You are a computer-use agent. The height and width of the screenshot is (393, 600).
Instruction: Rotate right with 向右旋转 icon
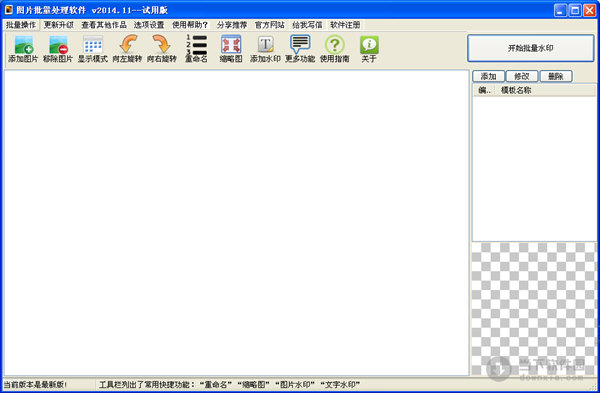[162, 49]
